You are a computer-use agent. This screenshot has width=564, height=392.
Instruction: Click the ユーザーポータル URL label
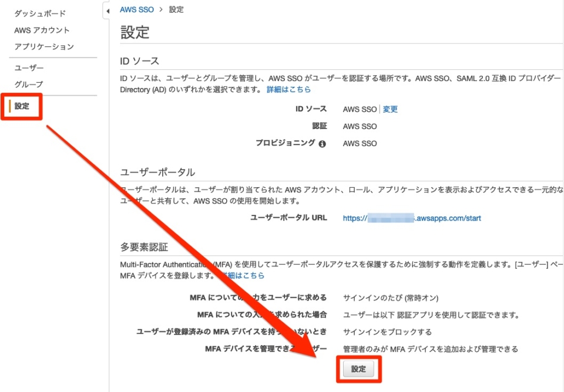[288, 218]
